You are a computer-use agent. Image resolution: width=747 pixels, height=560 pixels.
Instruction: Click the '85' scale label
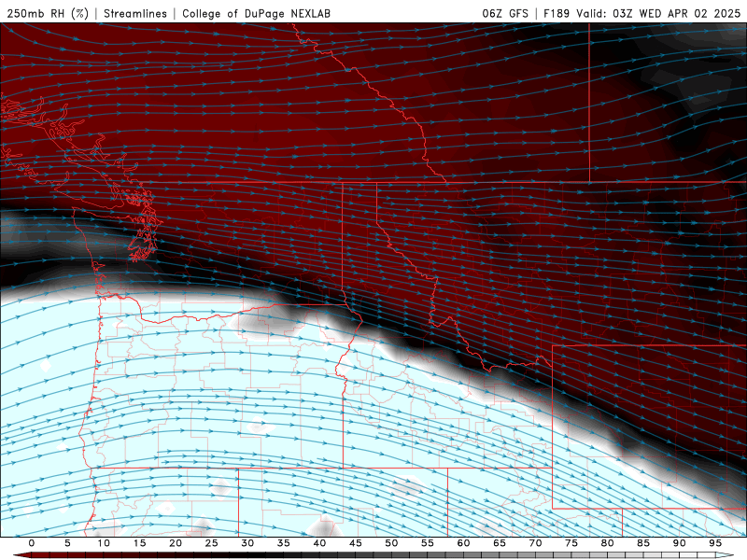tap(643, 543)
